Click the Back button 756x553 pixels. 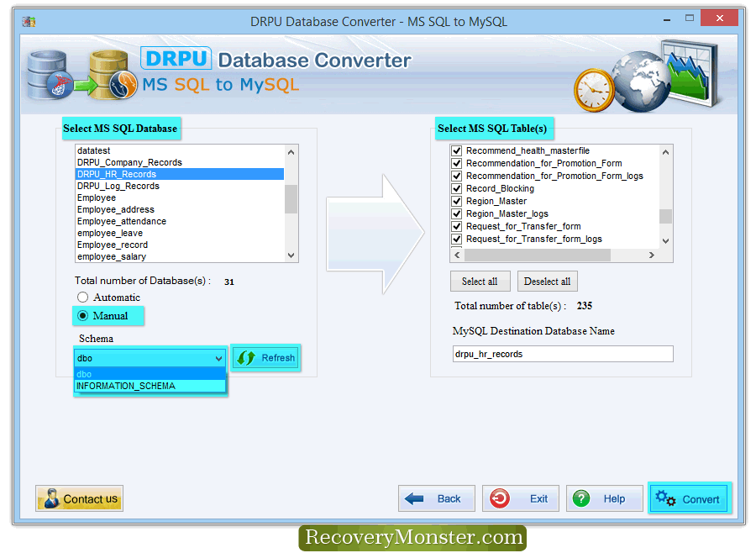(x=436, y=498)
